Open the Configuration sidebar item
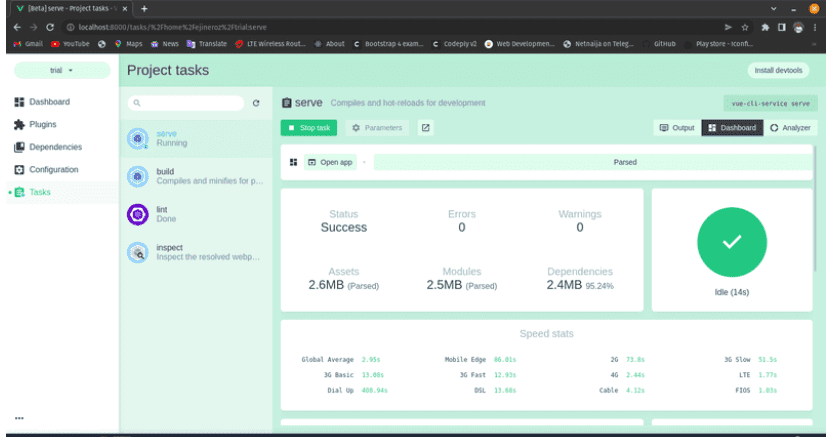The image size is (833, 437). point(47,169)
